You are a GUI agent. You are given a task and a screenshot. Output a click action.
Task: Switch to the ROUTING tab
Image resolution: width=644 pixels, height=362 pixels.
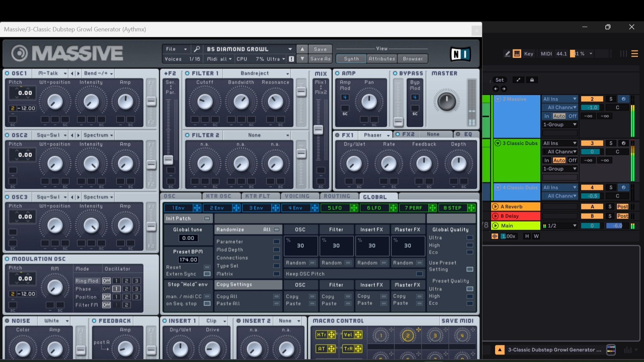click(337, 196)
